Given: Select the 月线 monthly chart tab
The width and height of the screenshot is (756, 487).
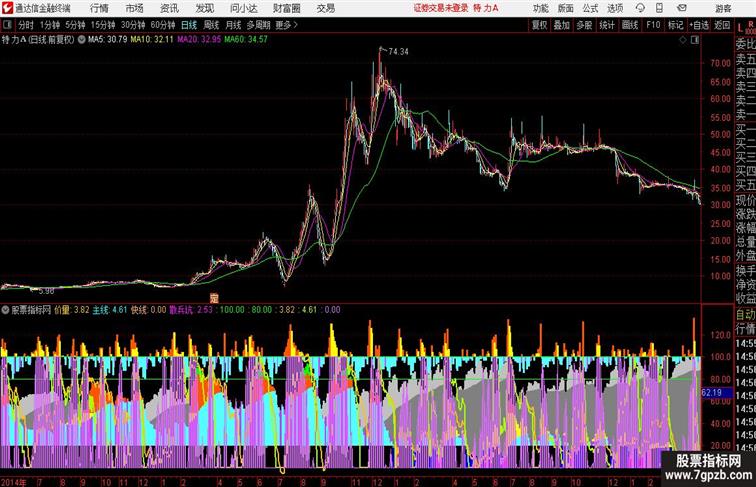Looking at the screenshot, I should point(233,25).
